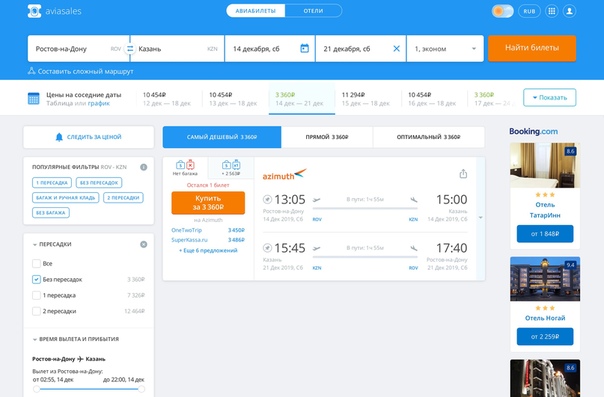This screenshot has height=397, width=604.
Task: Check the 1 пересадка checkbox
Action: [37, 295]
